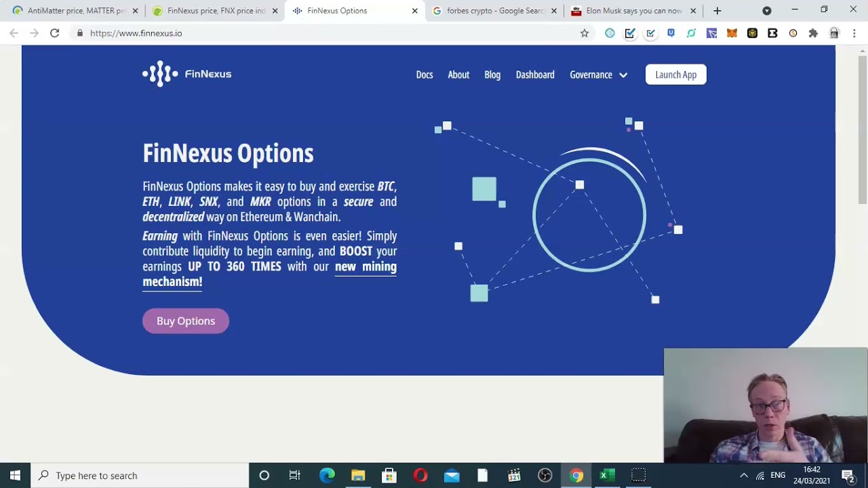Open the teal circular extension icon
Viewport: 868px width, 488px height.
610,33
